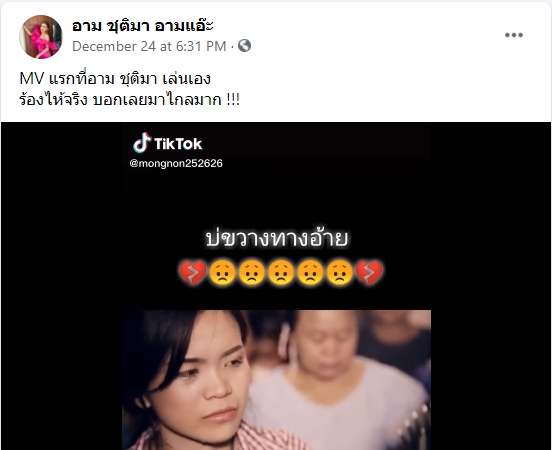Image resolution: width=552 pixels, height=450 pixels.
Task: Click the middle sad face emoji
Action: [281, 272]
